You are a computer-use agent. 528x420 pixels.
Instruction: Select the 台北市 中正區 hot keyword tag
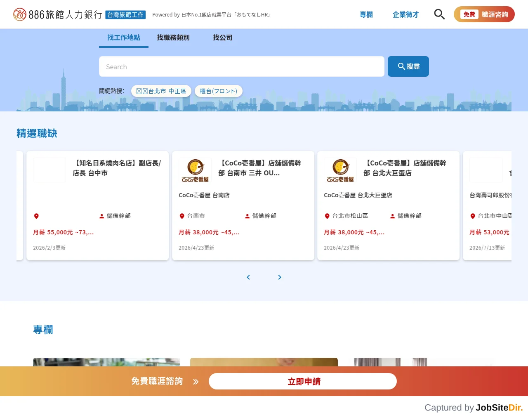[161, 91]
